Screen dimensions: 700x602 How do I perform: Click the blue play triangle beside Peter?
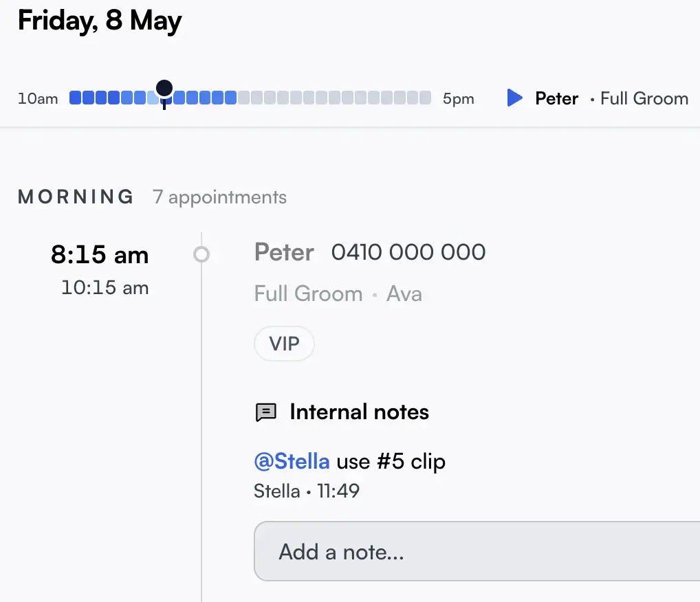point(515,98)
